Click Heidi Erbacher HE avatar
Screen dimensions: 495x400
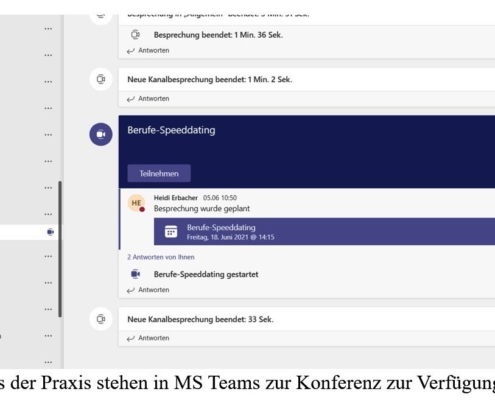click(136, 203)
